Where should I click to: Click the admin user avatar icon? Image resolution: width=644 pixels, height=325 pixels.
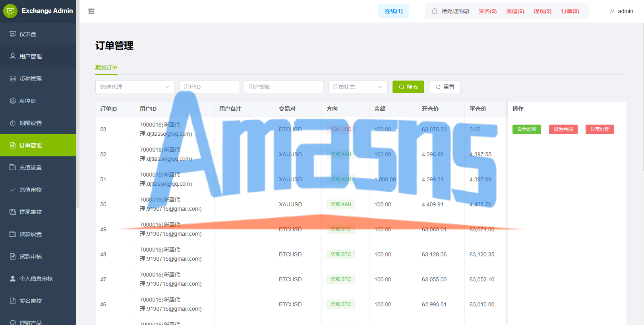(x=612, y=11)
